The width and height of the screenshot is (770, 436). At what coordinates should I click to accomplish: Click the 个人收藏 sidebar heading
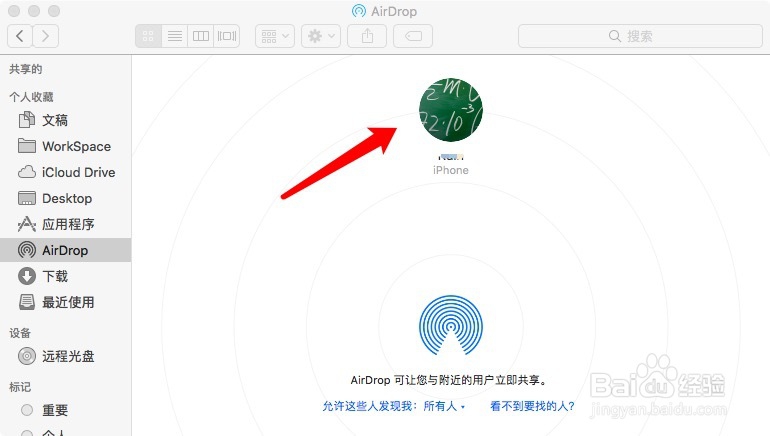tap(31, 97)
